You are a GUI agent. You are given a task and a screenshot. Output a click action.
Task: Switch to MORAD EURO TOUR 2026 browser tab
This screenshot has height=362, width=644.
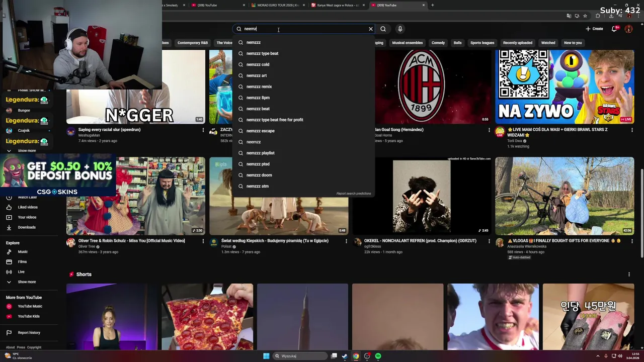click(x=278, y=5)
